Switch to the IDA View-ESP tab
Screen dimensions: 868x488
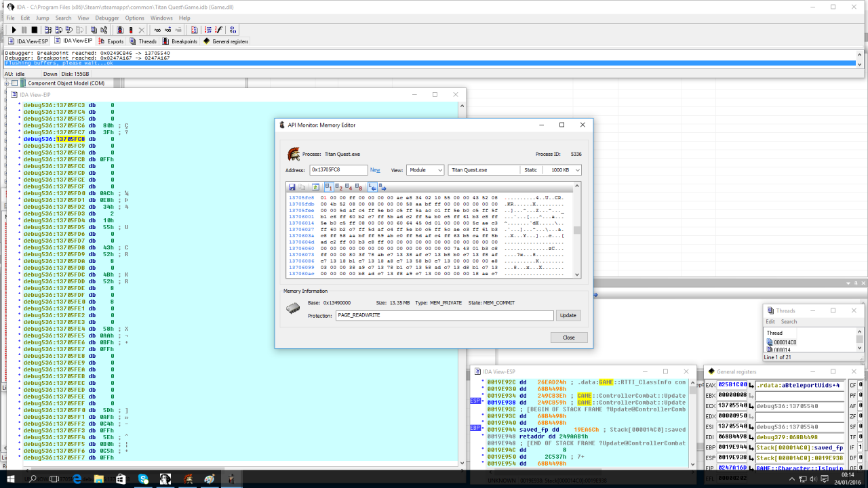click(28, 41)
